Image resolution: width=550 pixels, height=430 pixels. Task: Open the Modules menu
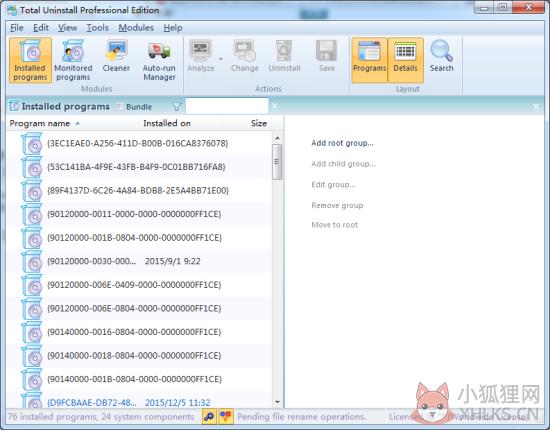point(136,28)
